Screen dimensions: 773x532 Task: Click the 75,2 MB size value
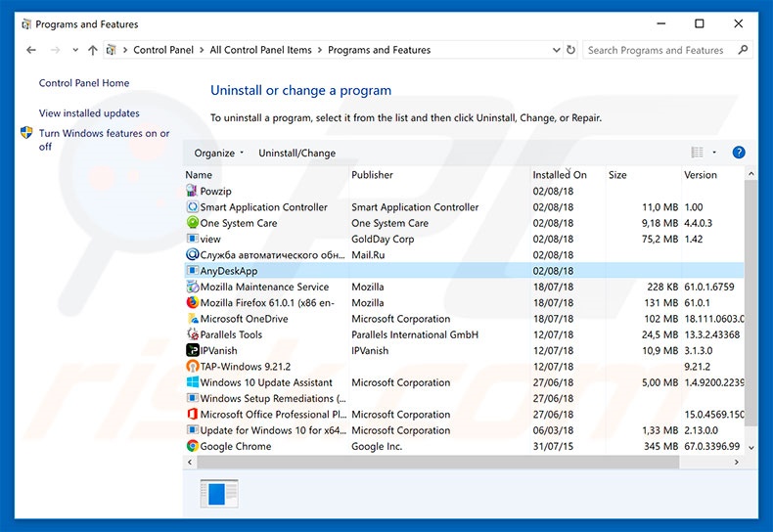pos(660,239)
